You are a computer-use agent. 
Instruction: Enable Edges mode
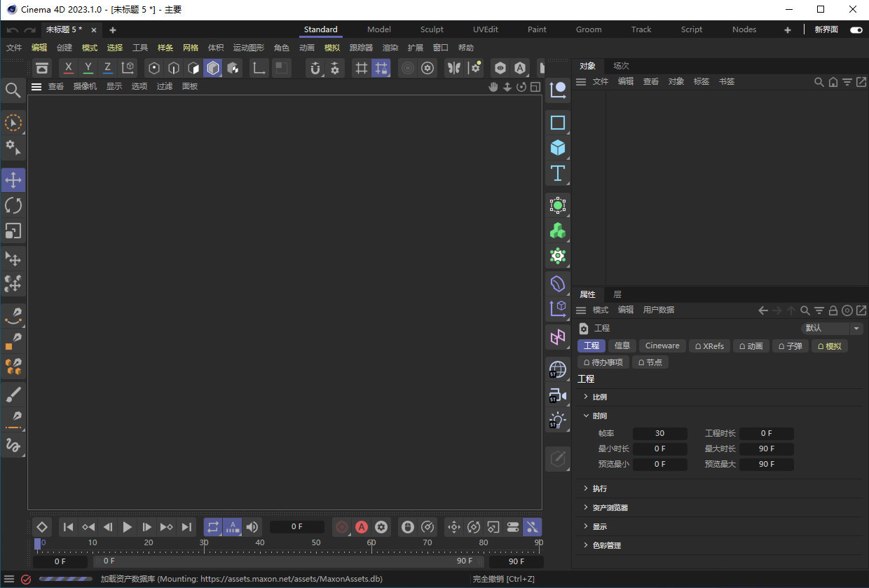tap(174, 68)
